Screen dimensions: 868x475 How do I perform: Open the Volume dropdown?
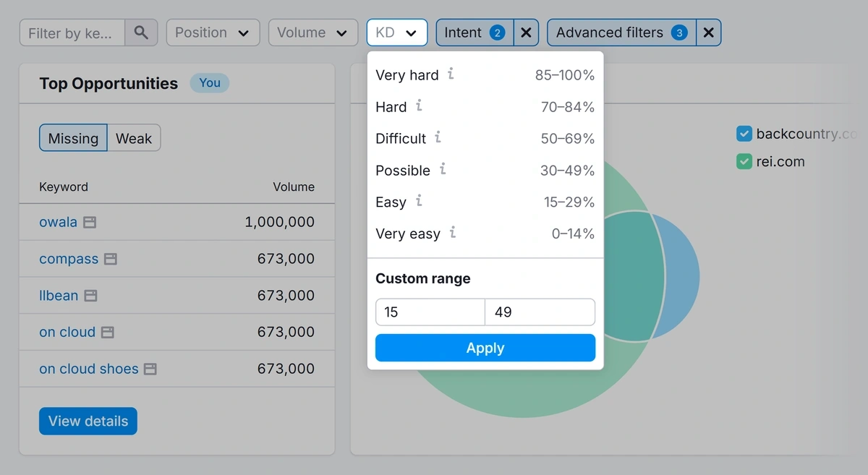313,33
